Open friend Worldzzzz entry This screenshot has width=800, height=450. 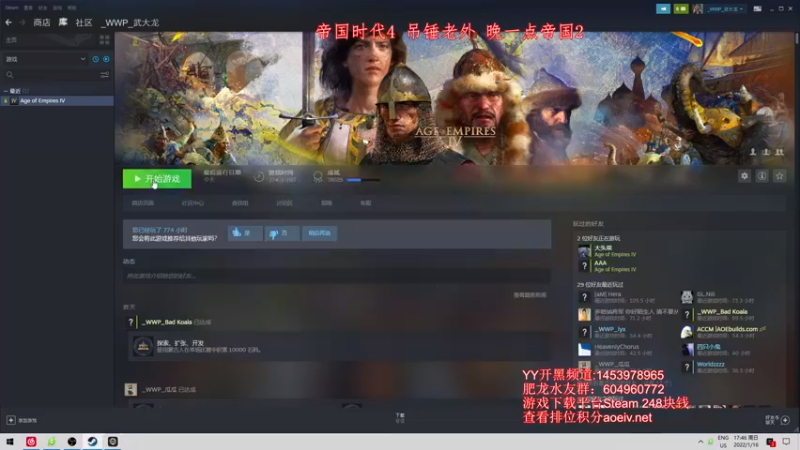point(718,367)
